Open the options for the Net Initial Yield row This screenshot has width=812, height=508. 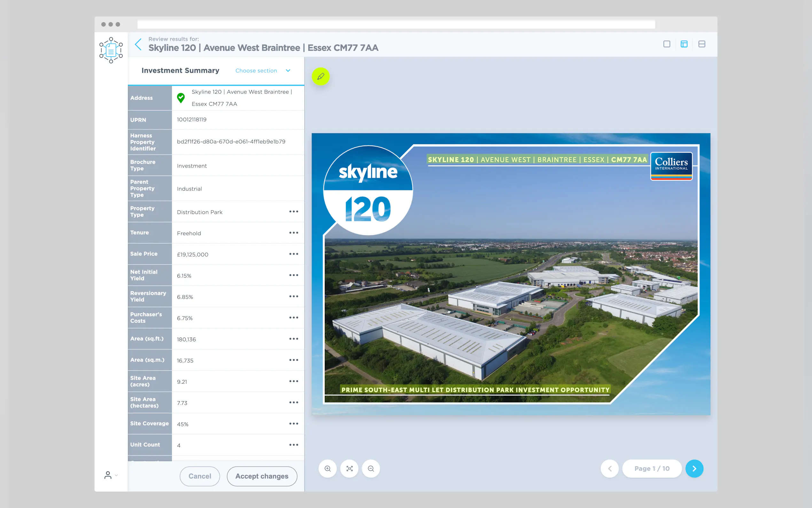tap(294, 275)
